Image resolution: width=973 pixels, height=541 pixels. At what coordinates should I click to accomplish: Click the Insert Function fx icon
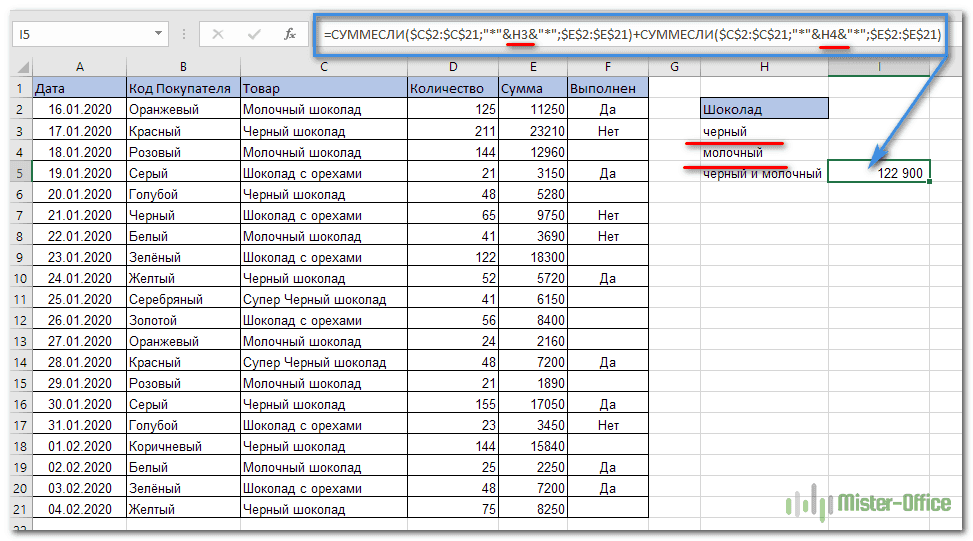[x=290, y=34]
